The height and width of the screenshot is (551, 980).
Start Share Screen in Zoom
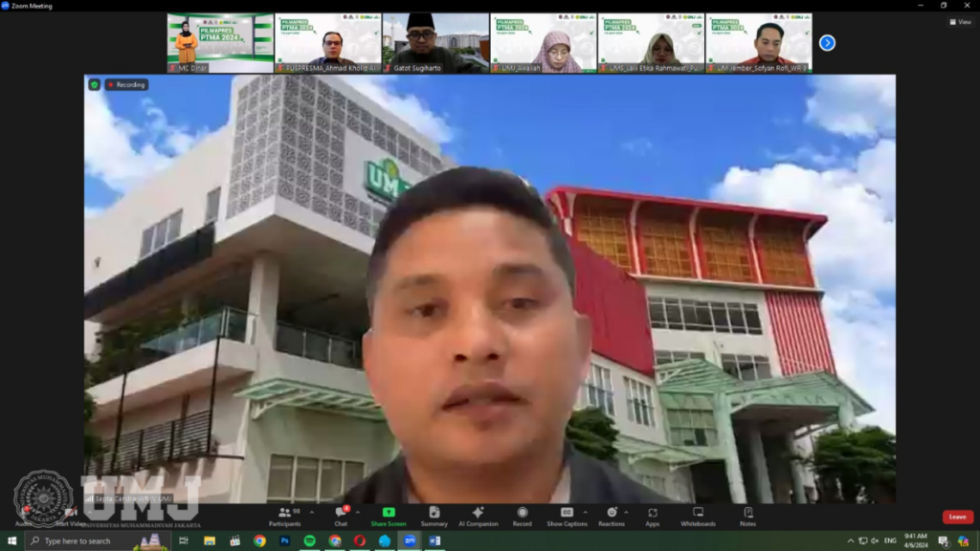coord(389,517)
